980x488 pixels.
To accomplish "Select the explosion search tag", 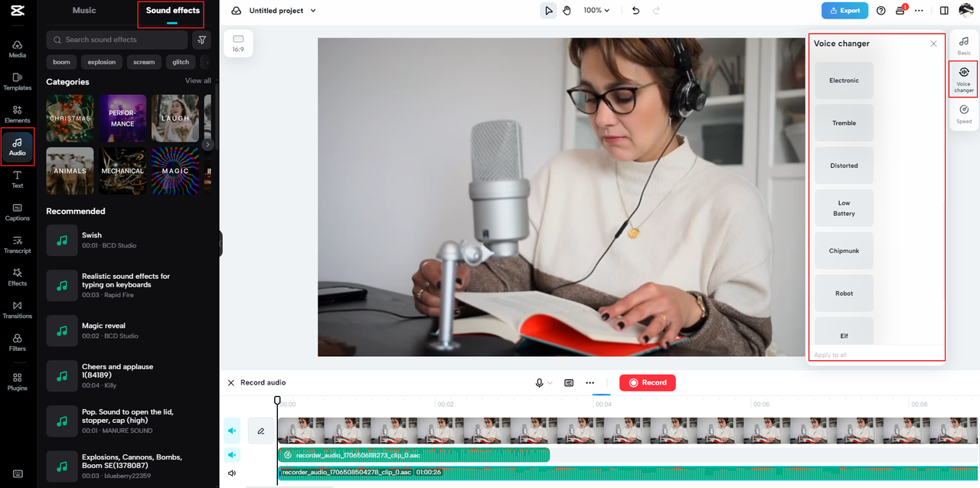I will tap(102, 62).
